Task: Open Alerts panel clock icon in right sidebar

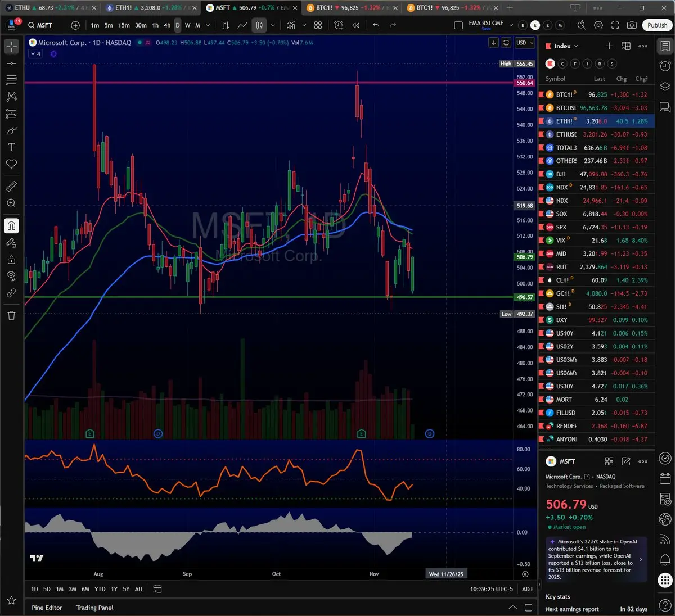Action: click(665, 66)
